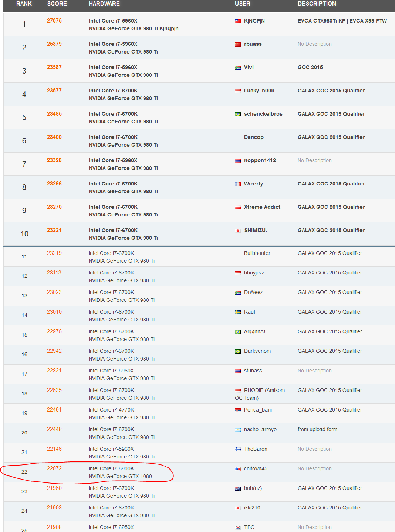Open user profile nacho_arroyo

pos(260,429)
